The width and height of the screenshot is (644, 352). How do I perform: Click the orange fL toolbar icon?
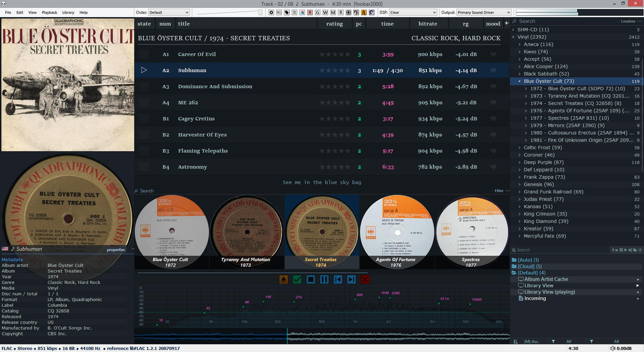[x=364, y=13]
